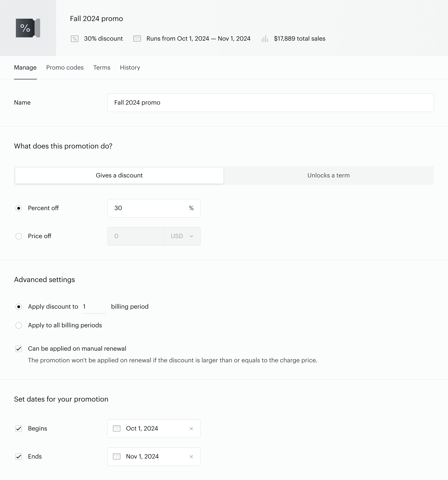Choose the Unlocks a term option
Image resolution: width=448 pixels, height=480 pixels.
pos(328,176)
